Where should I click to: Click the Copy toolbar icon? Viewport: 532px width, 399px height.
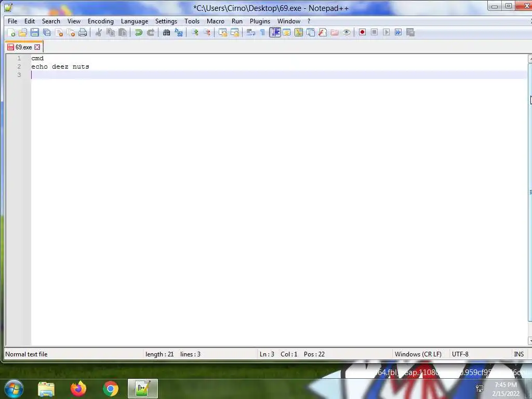111,33
